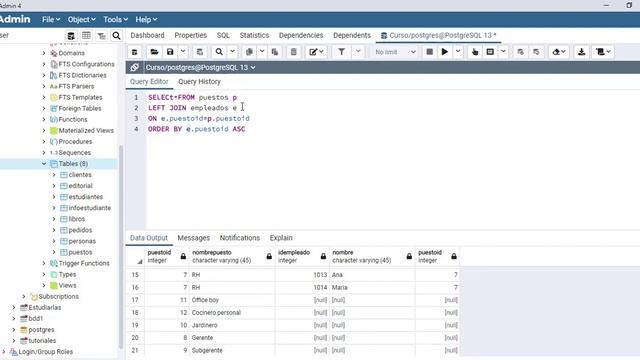Switch to the Dashboard tab
Image resolution: width=640 pixels, height=360 pixels.
point(147,35)
